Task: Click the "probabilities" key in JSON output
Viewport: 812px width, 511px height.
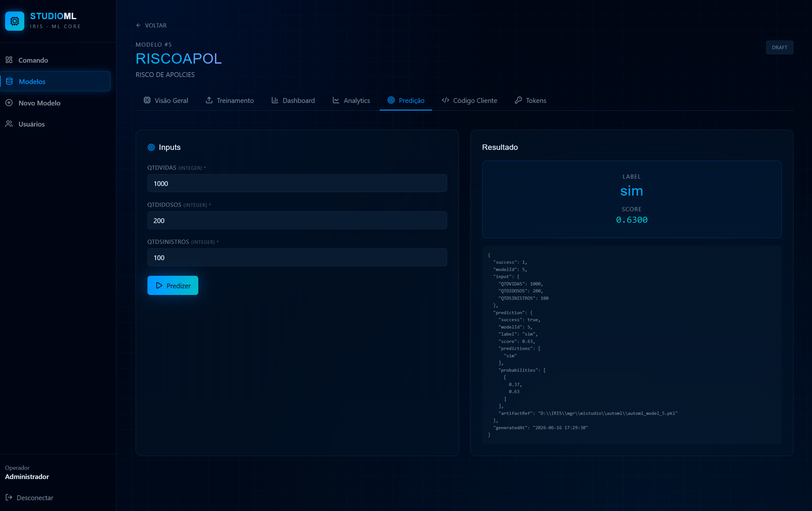Action: point(519,370)
